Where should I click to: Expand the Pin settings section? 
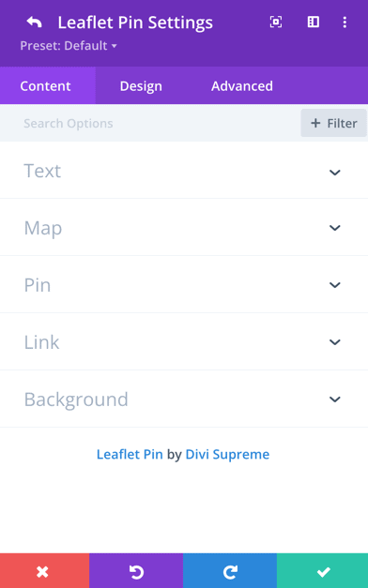[x=184, y=285]
